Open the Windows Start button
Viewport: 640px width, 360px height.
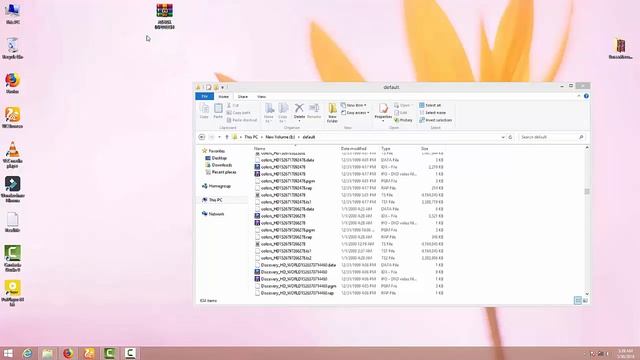click(8, 353)
